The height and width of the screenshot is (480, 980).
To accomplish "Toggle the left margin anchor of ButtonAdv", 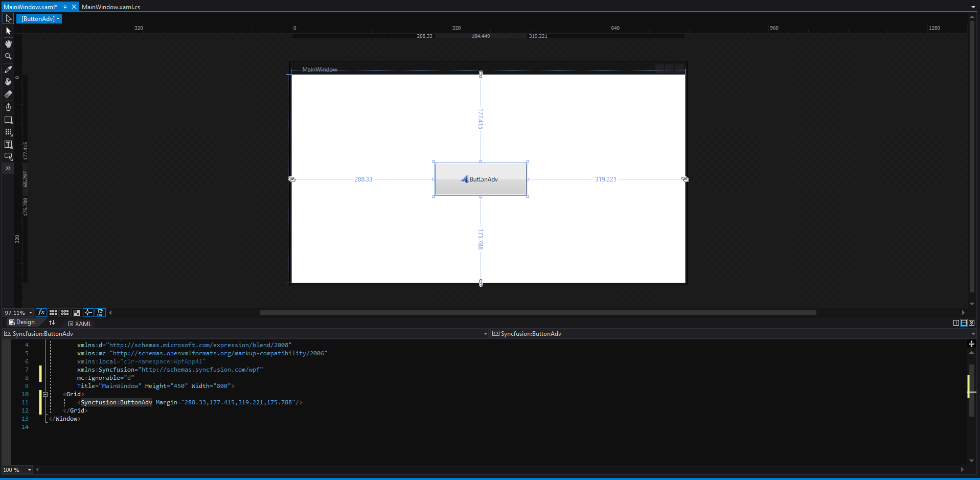I will coord(291,179).
